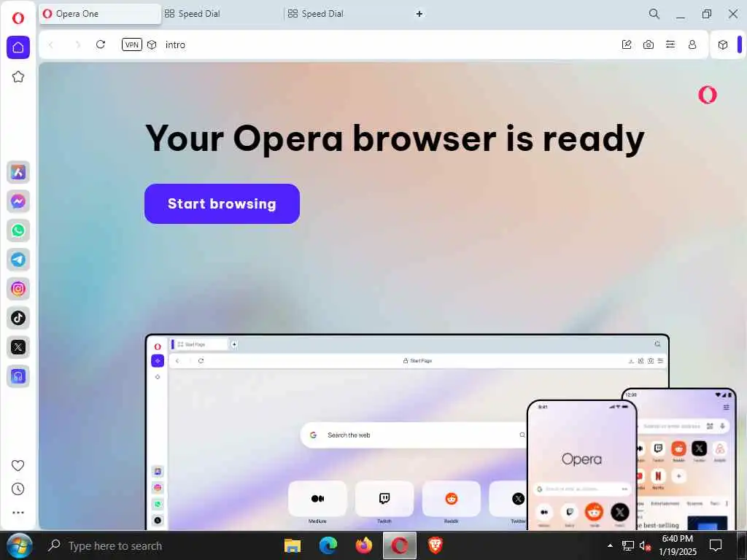The width and height of the screenshot is (747, 560).
Task: Switch to the first Speed Dial tab
Action: (x=222, y=14)
